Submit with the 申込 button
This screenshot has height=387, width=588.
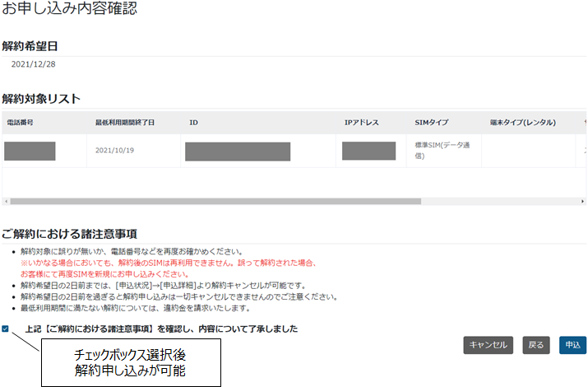[x=572, y=345]
